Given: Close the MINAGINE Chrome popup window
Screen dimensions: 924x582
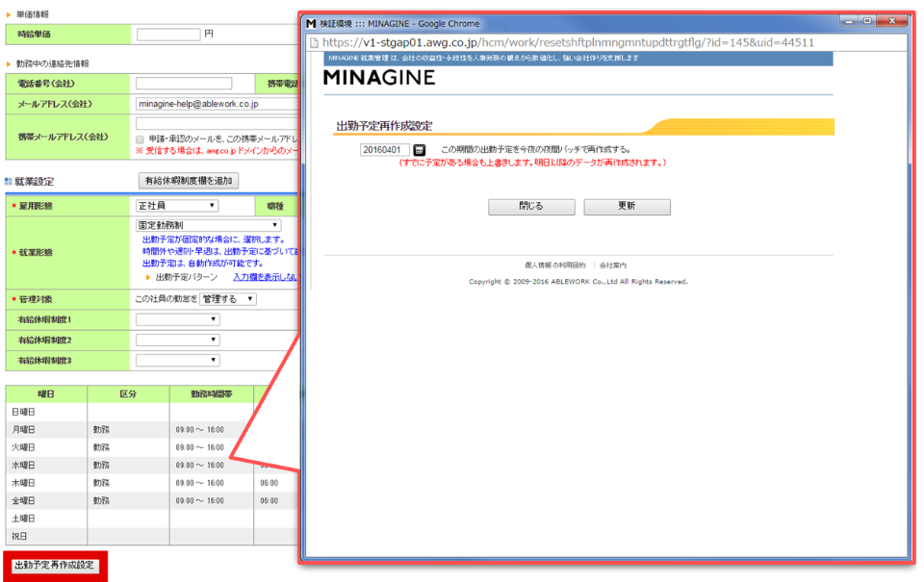Looking at the screenshot, I should 892,21.
